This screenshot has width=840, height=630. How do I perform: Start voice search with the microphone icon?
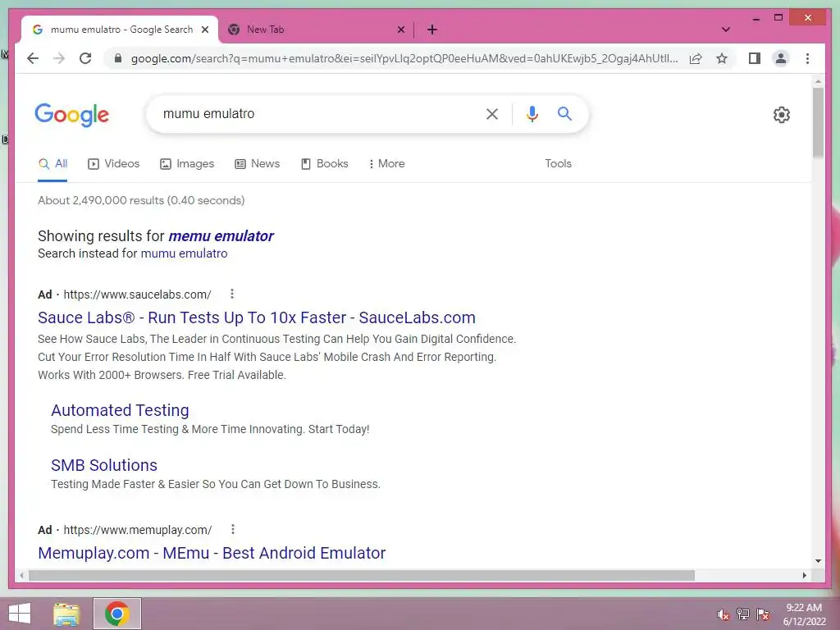pos(532,113)
